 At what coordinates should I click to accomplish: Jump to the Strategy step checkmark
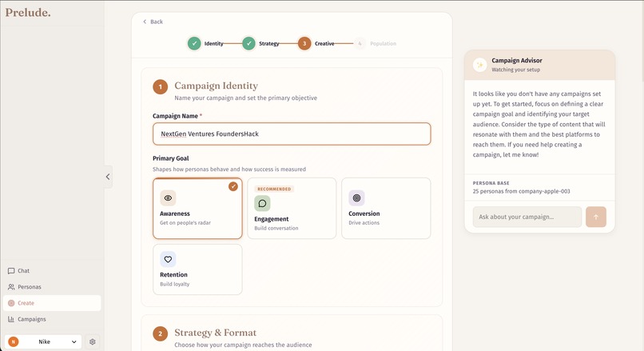pos(248,43)
